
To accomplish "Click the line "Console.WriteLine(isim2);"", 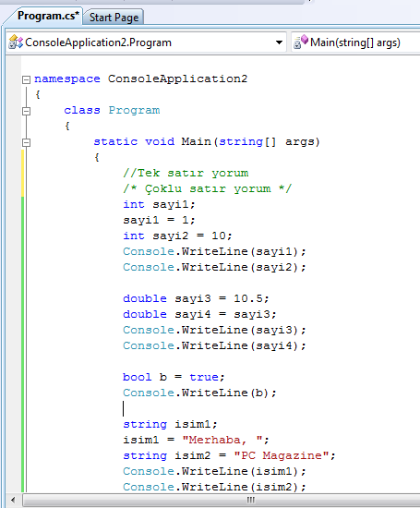I will pyautogui.click(x=214, y=487).
